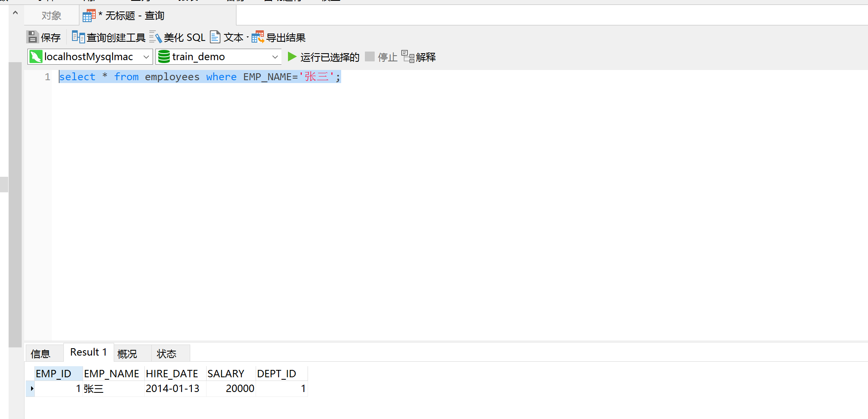This screenshot has width=868, height=419.
Task: Click the Explain plan icon
Action: (x=408, y=56)
